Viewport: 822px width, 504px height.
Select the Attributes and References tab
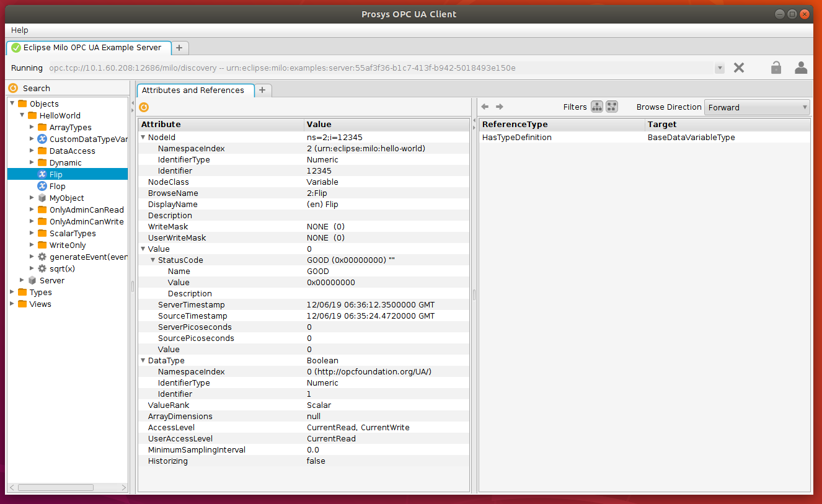point(193,90)
